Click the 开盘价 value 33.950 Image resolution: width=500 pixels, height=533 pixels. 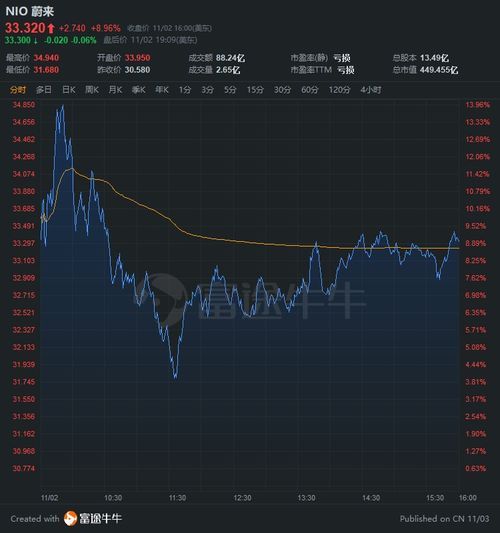137,58
